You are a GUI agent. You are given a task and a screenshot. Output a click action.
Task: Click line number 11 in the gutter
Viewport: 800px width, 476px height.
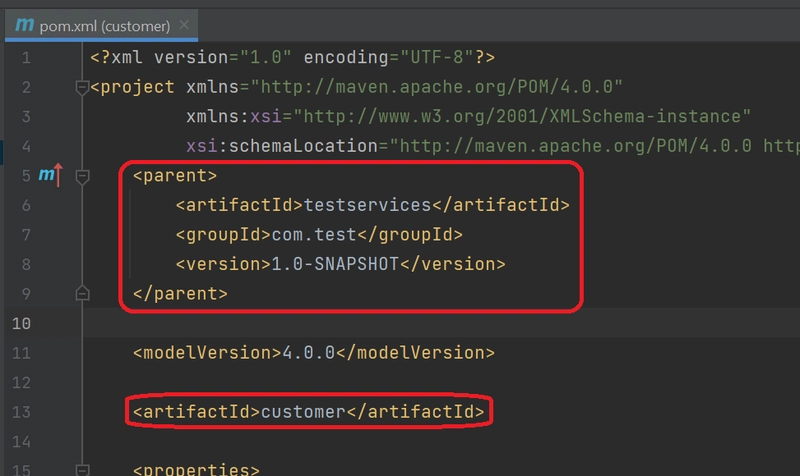(x=21, y=353)
